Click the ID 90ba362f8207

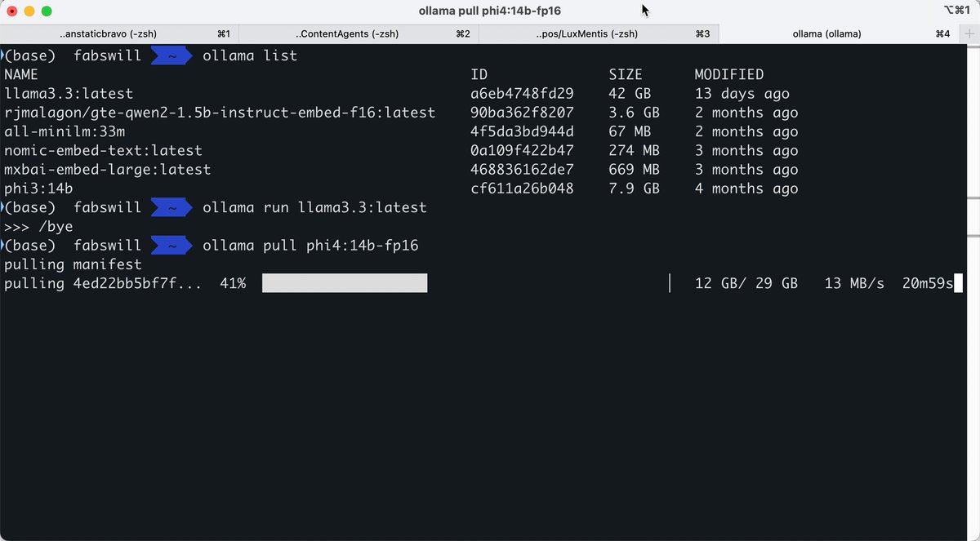[x=523, y=113]
